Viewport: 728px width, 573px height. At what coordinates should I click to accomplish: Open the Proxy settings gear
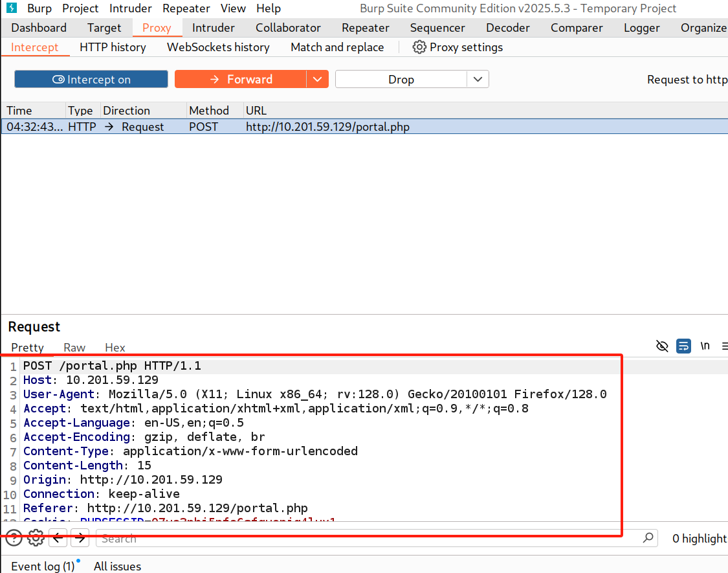tap(419, 47)
